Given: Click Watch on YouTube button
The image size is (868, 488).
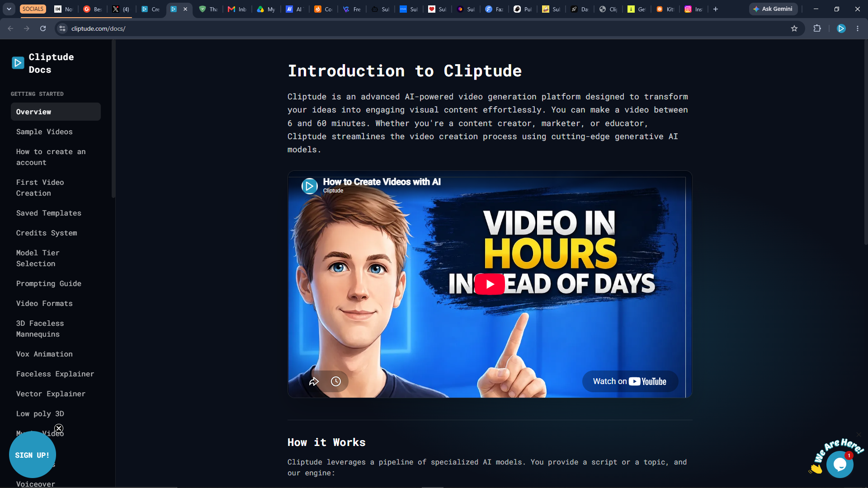Looking at the screenshot, I should pos(630,381).
